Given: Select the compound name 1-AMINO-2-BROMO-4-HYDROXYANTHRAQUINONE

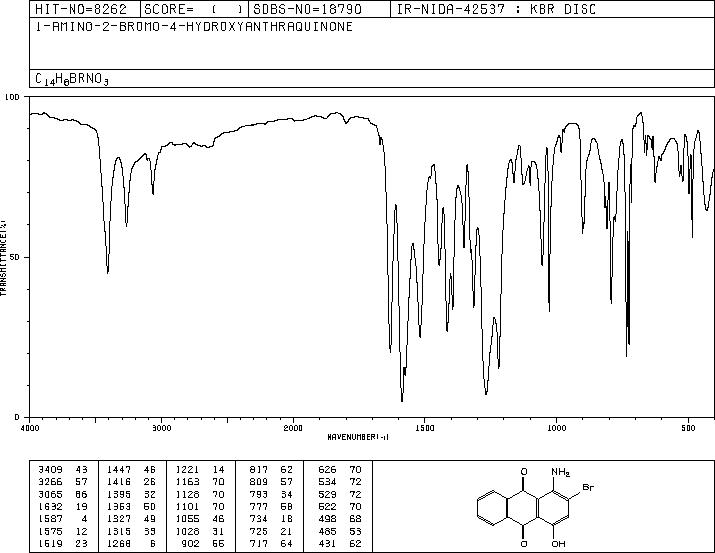Looking at the screenshot, I should tap(194, 27).
